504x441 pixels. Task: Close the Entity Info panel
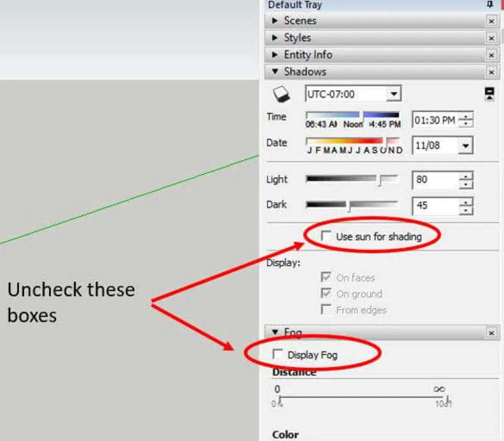click(491, 55)
